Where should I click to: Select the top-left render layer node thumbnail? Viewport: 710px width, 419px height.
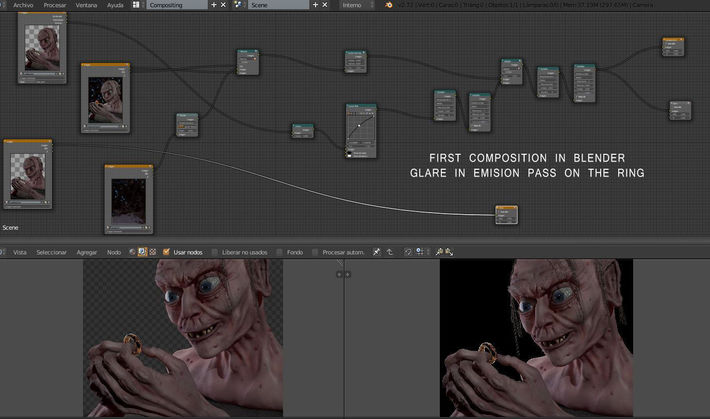click(44, 45)
